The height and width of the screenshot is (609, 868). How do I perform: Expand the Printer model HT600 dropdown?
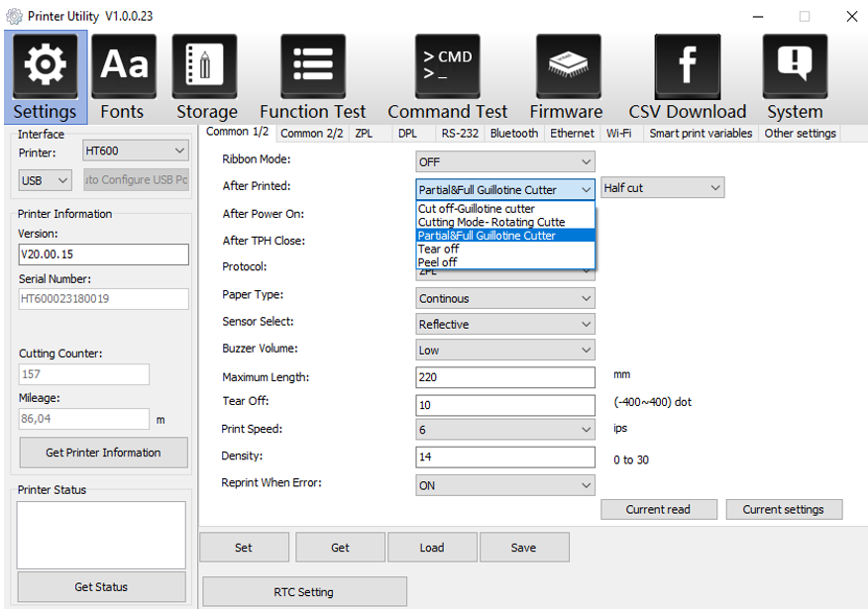[136, 151]
